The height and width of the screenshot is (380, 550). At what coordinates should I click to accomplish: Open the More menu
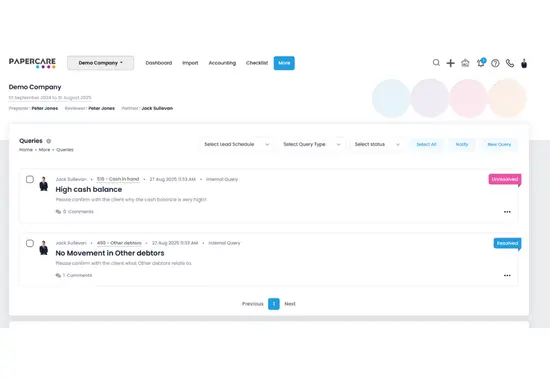[284, 63]
